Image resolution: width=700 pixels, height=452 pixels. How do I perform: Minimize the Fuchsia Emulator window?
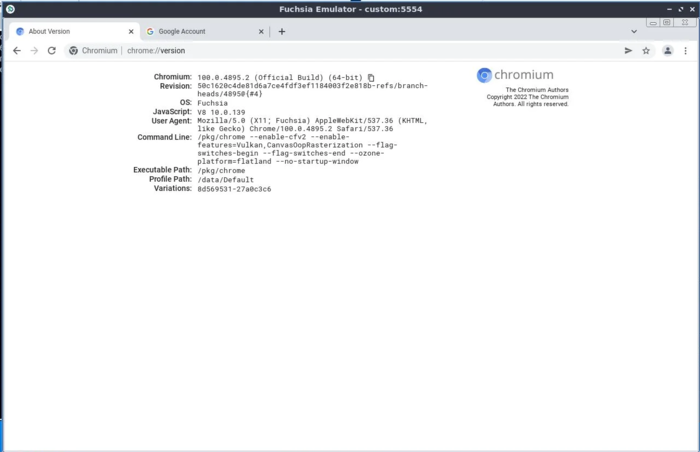tap(669, 9)
